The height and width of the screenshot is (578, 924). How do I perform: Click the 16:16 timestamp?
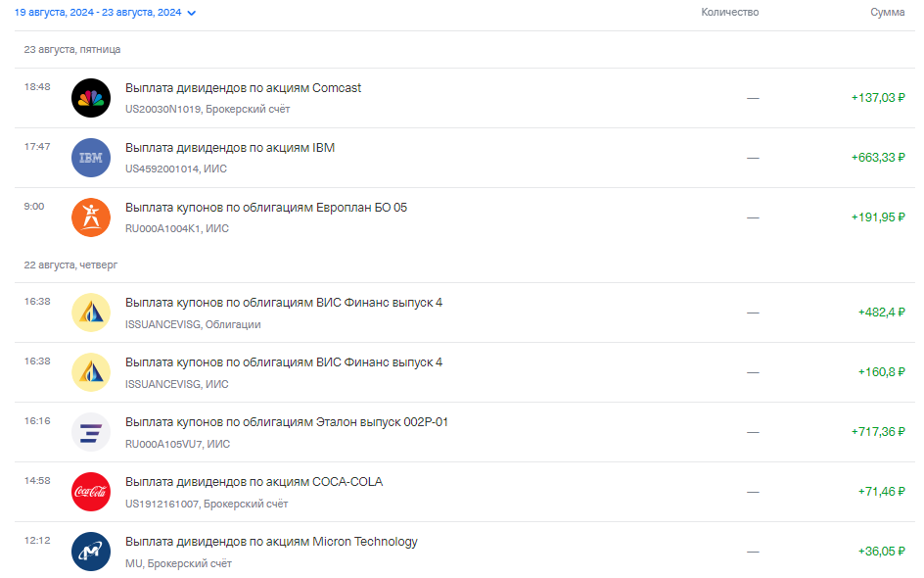coord(37,421)
